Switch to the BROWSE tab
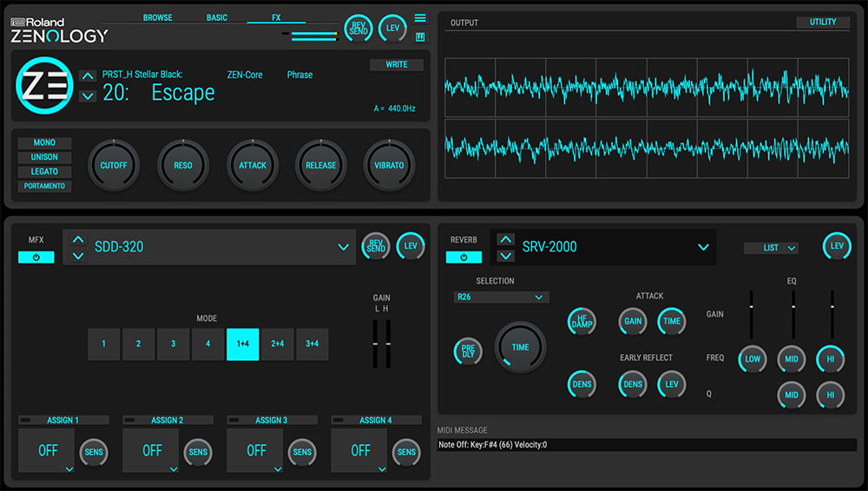The height and width of the screenshot is (491, 868). (158, 17)
